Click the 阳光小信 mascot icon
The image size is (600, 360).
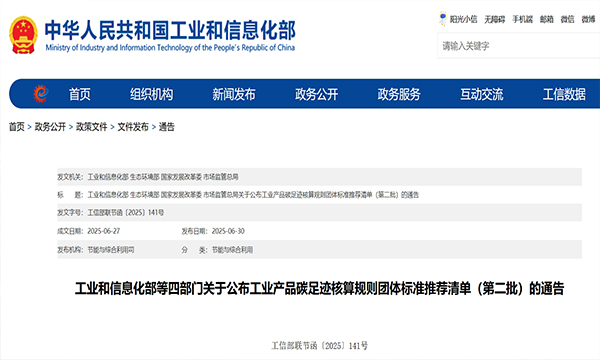[x=443, y=19]
